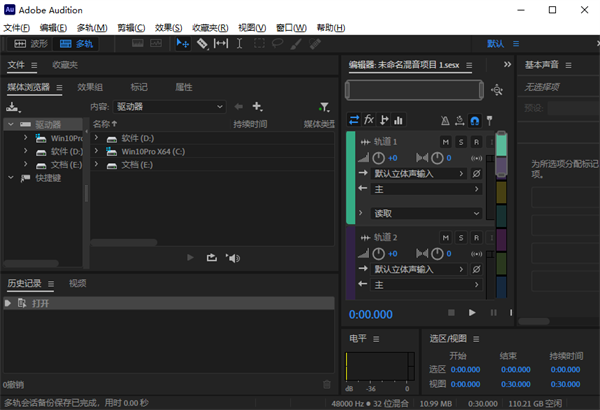The width and height of the screenshot is (600, 410).
Task: Select the Move tool in the toolbar
Action: [x=182, y=44]
